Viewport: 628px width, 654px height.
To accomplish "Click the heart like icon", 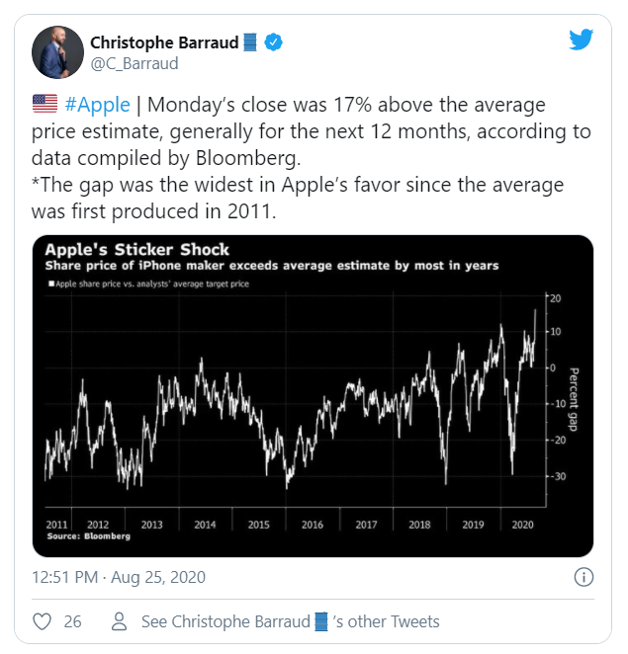I will [x=42, y=622].
